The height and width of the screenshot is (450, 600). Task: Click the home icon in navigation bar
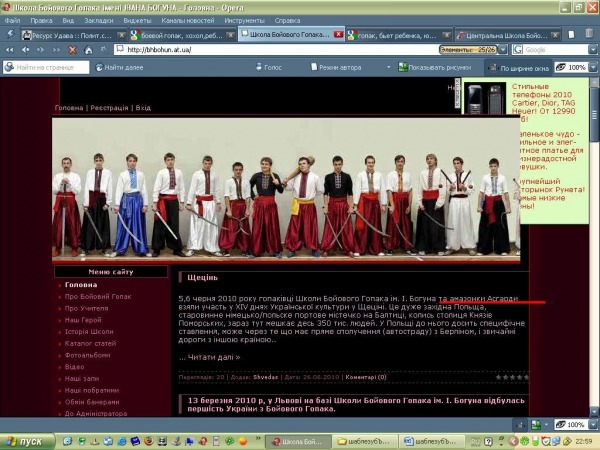87,49
